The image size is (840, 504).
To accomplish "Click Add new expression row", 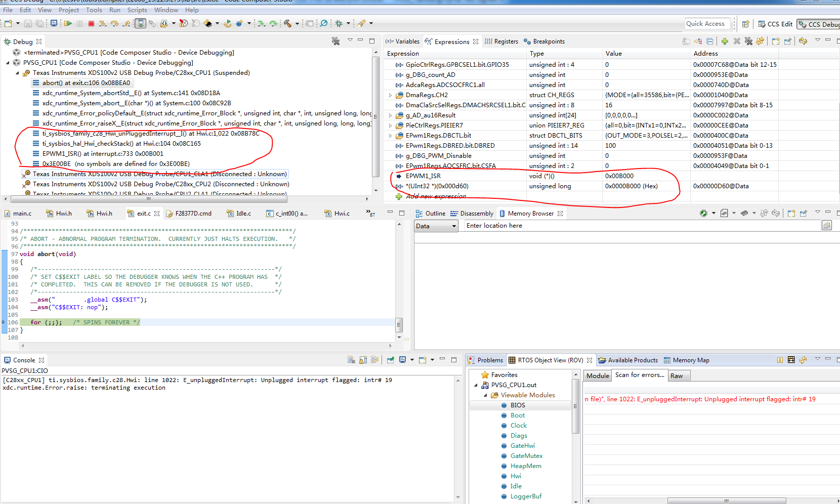I will click(436, 196).
